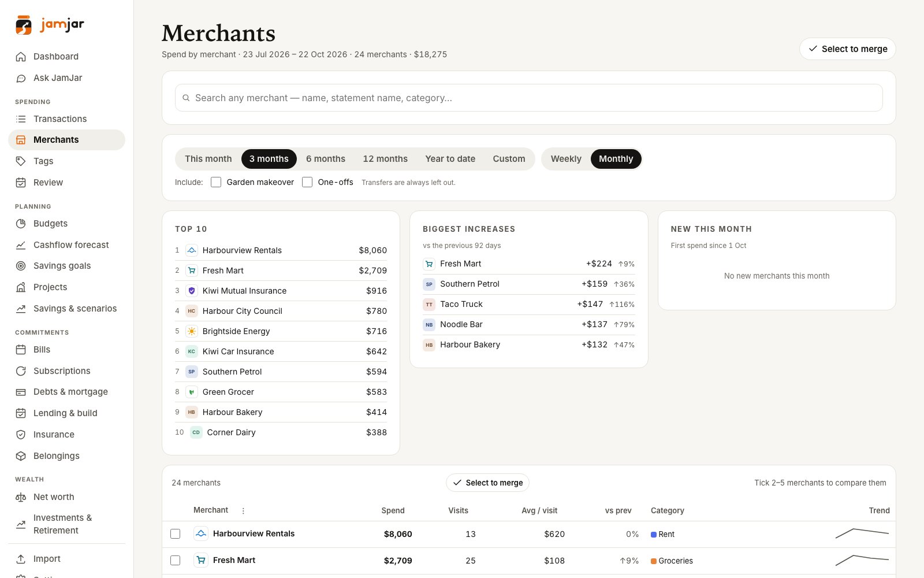The height and width of the screenshot is (578, 924).
Task: Select the Custom date range
Action: click(x=509, y=159)
